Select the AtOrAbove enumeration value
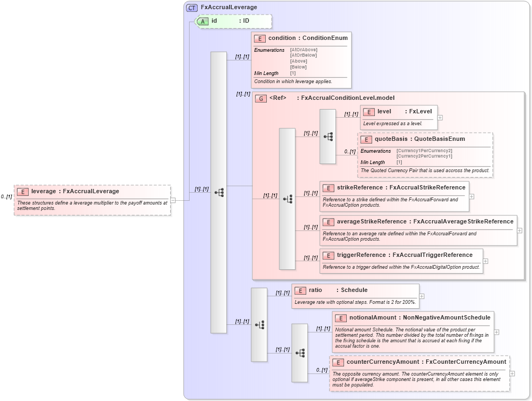The width and height of the screenshot is (532, 401). [x=304, y=50]
